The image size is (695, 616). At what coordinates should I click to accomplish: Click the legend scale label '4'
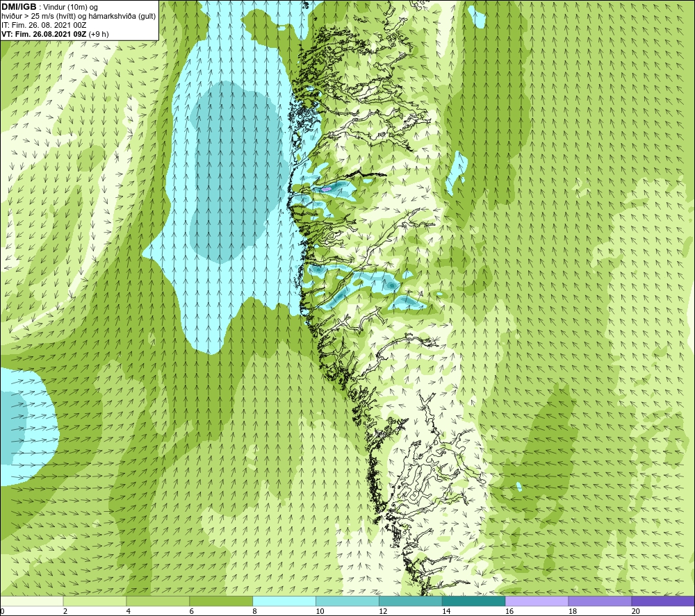pos(129,612)
